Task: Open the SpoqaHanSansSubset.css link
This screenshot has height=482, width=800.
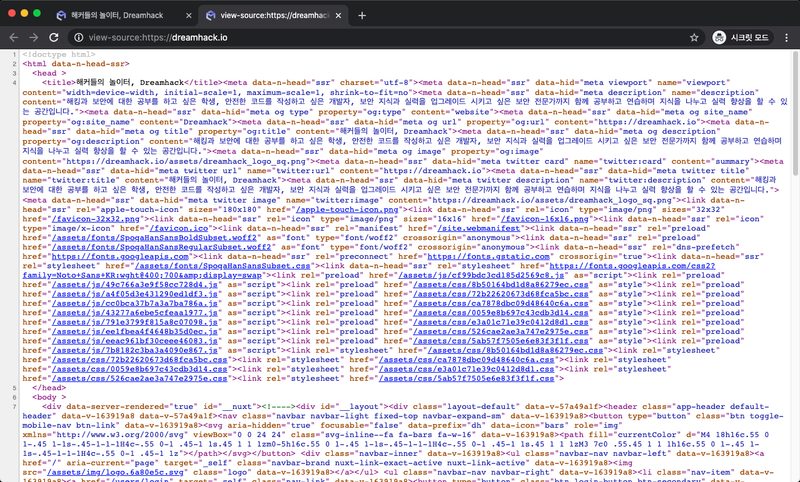Action: click(222, 266)
